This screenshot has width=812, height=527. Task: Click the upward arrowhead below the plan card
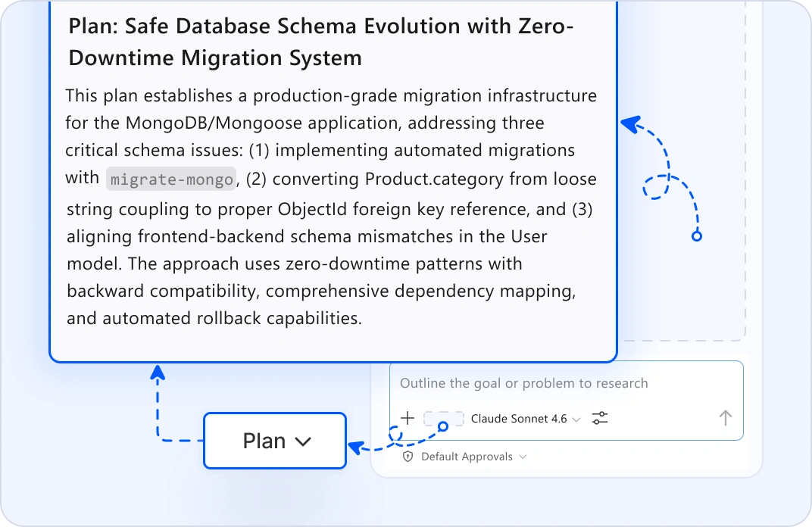[158, 373]
